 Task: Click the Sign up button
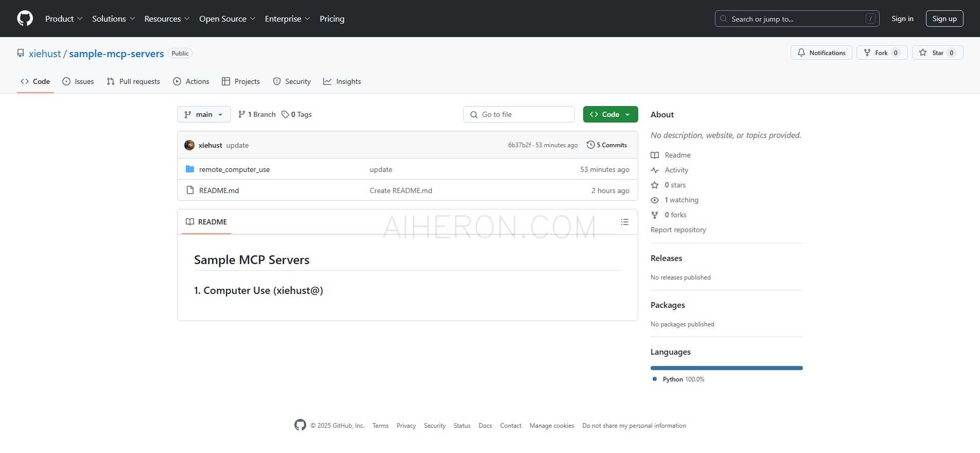[944, 19]
